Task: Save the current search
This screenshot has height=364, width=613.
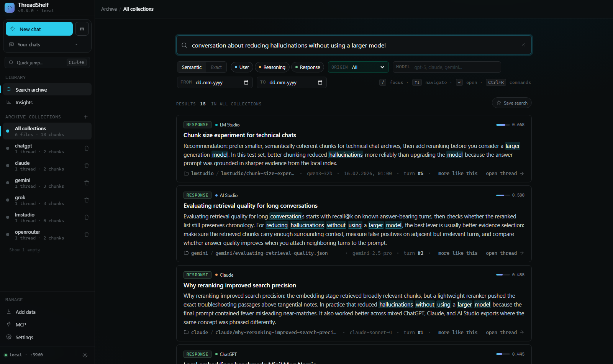Action: 512,103
